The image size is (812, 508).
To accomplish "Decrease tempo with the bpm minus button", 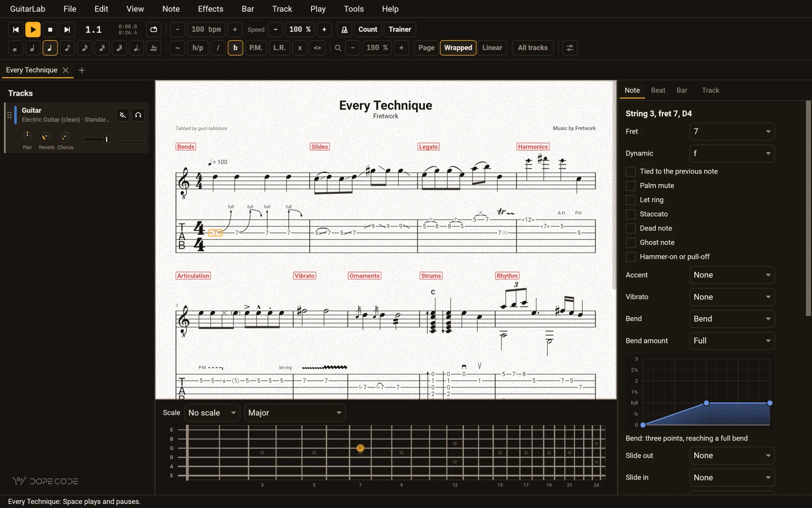I will (177, 29).
